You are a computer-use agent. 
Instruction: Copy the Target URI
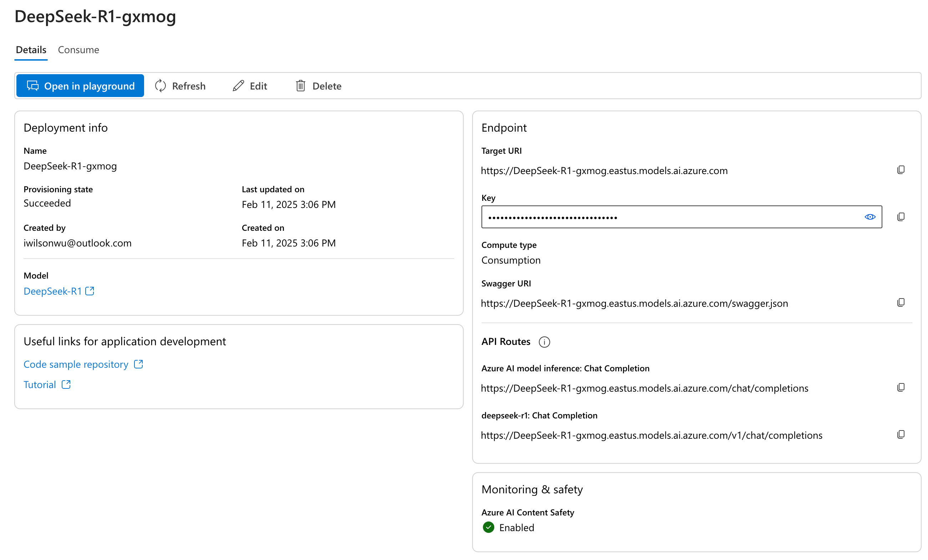[901, 170]
